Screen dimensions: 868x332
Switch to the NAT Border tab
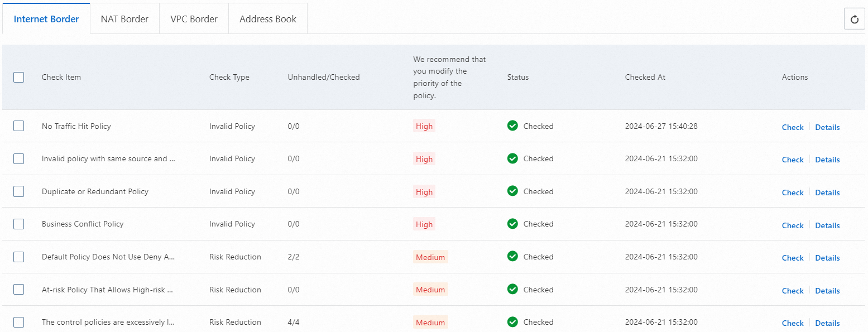point(124,19)
